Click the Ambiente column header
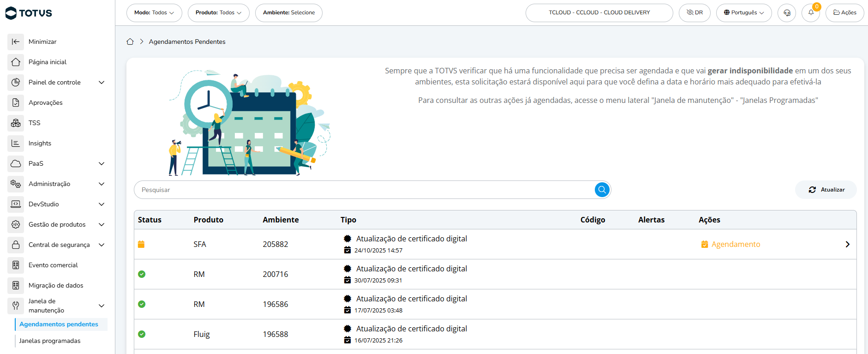 click(x=281, y=220)
